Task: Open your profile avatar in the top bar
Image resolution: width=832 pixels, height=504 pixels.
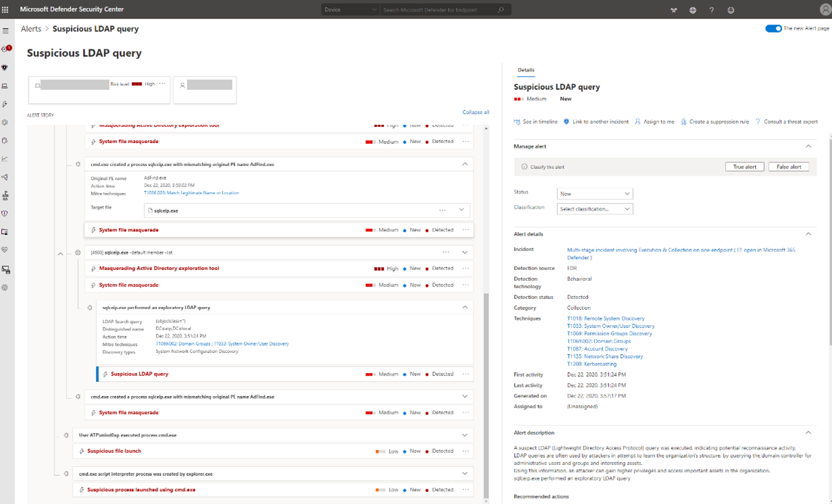Action: click(825, 10)
